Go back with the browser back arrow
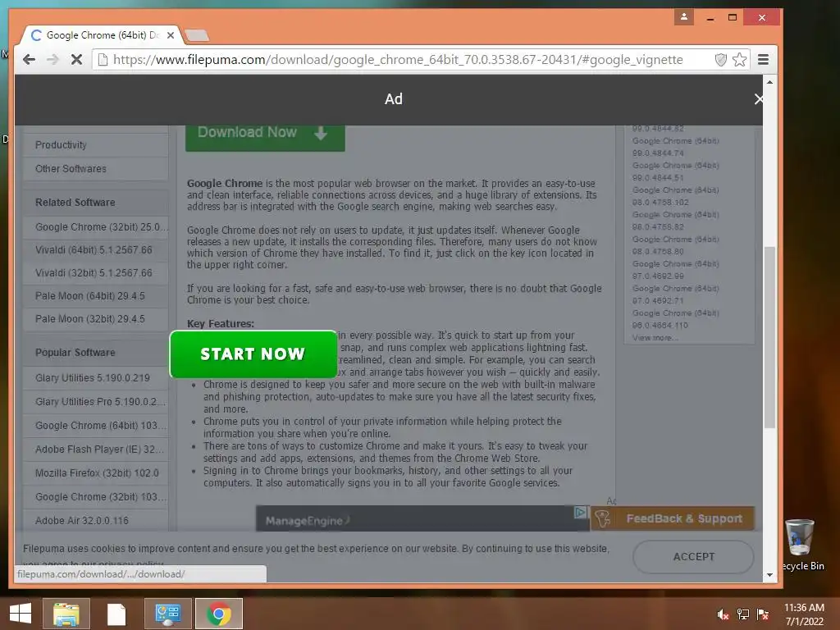This screenshot has height=630, width=840. pyautogui.click(x=29, y=59)
